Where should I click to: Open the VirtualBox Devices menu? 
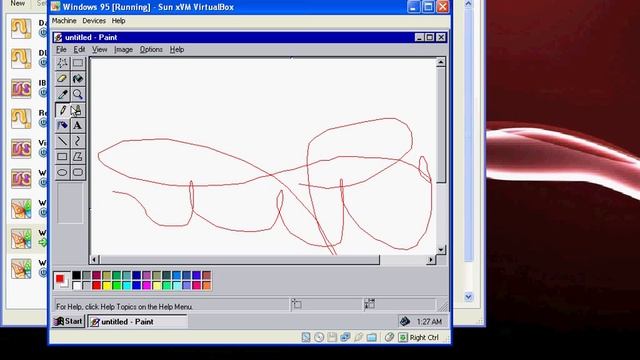click(x=94, y=21)
